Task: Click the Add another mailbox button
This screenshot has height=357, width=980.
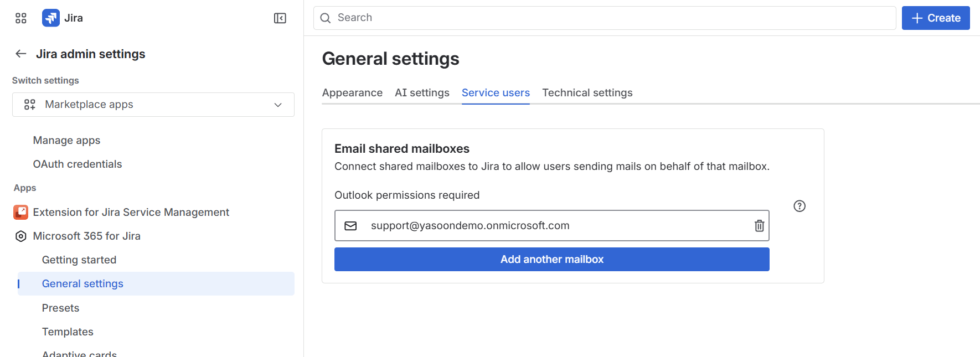Action: pos(551,260)
